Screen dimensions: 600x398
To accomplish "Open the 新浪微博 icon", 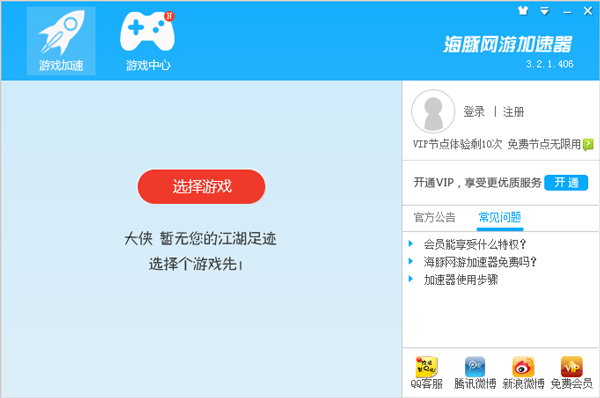I will point(523,373).
